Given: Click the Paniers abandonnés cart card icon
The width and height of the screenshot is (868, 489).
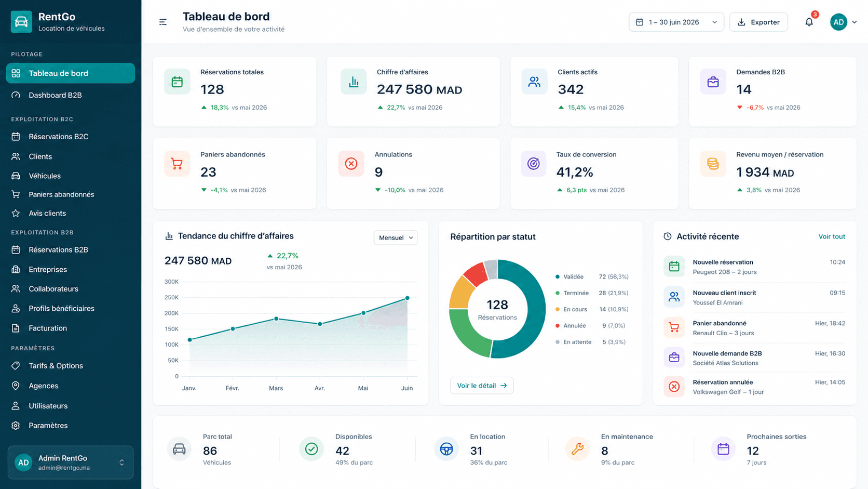Looking at the screenshot, I should pyautogui.click(x=177, y=164).
